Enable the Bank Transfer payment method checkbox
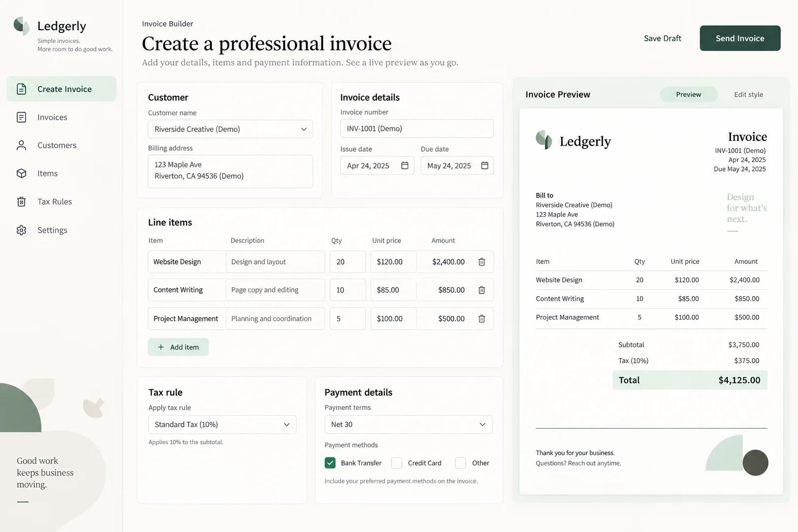 (x=330, y=463)
